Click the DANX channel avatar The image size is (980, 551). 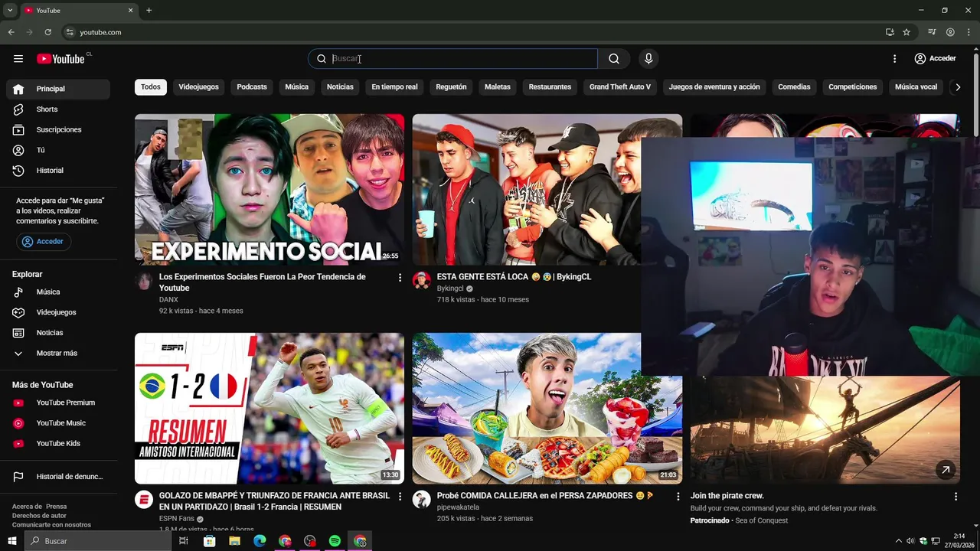coord(144,281)
